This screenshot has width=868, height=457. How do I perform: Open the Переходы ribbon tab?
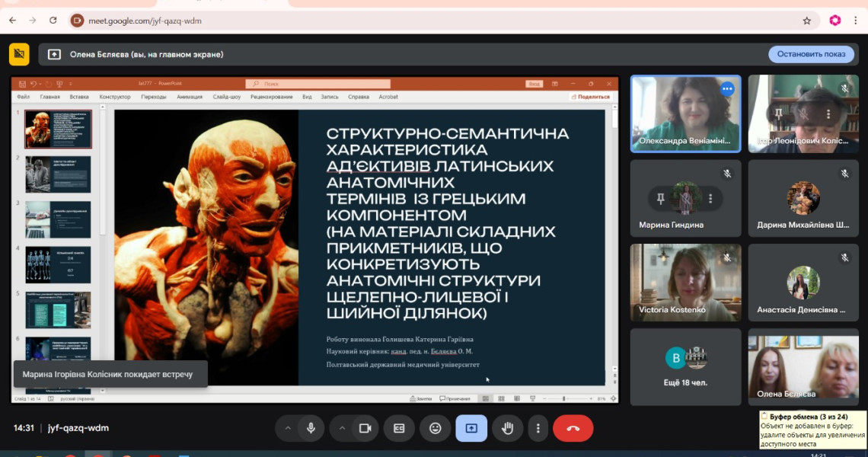click(153, 97)
